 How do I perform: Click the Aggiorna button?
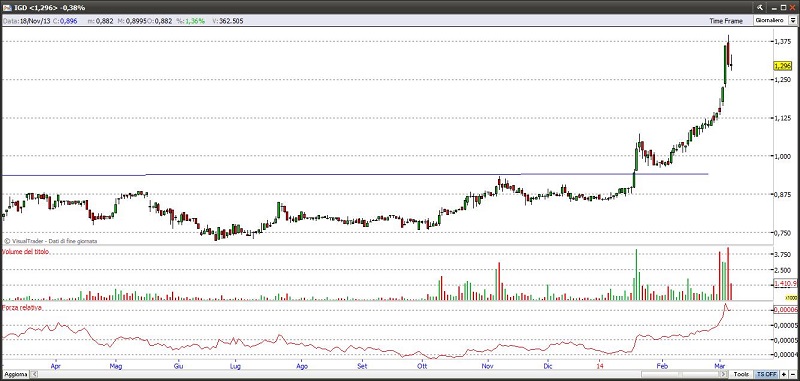click(x=15, y=375)
